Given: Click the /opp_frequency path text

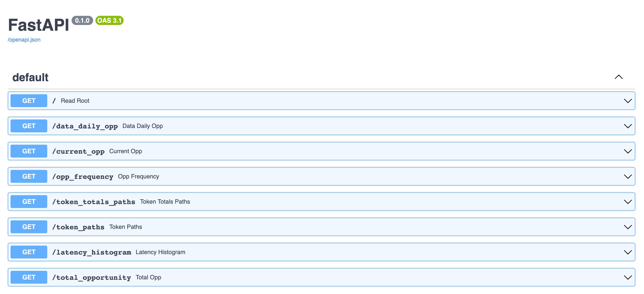Looking at the screenshot, I should click(x=83, y=177).
